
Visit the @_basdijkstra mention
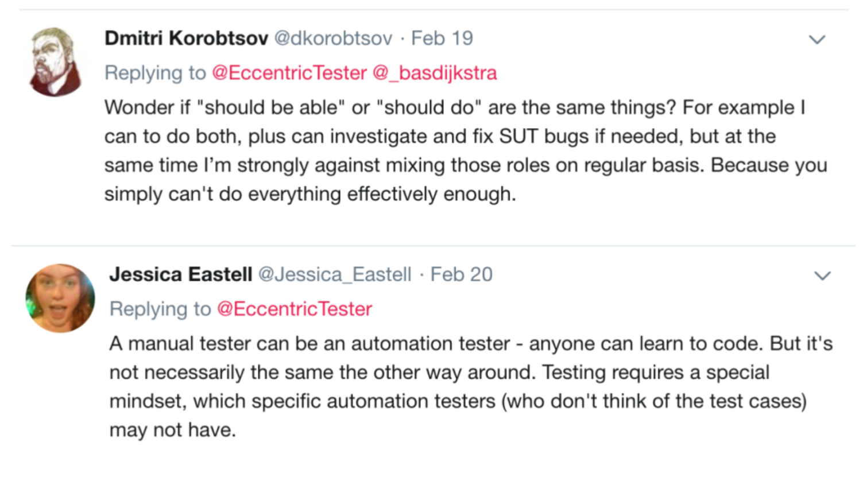[435, 73]
